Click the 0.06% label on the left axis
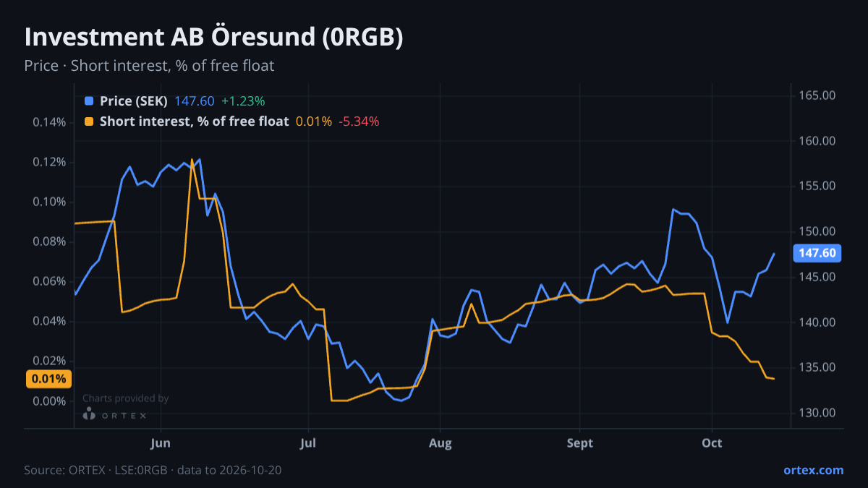This screenshot has width=868, height=488. coord(49,281)
